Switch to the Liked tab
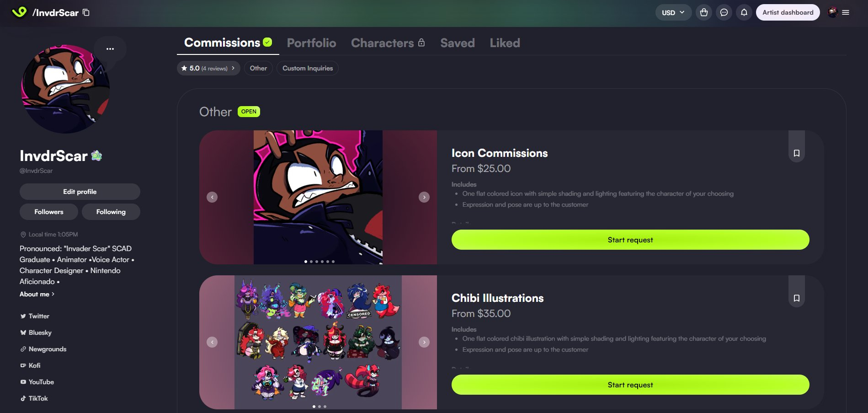Image resolution: width=868 pixels, height=413 pixels. coord(505,43)
